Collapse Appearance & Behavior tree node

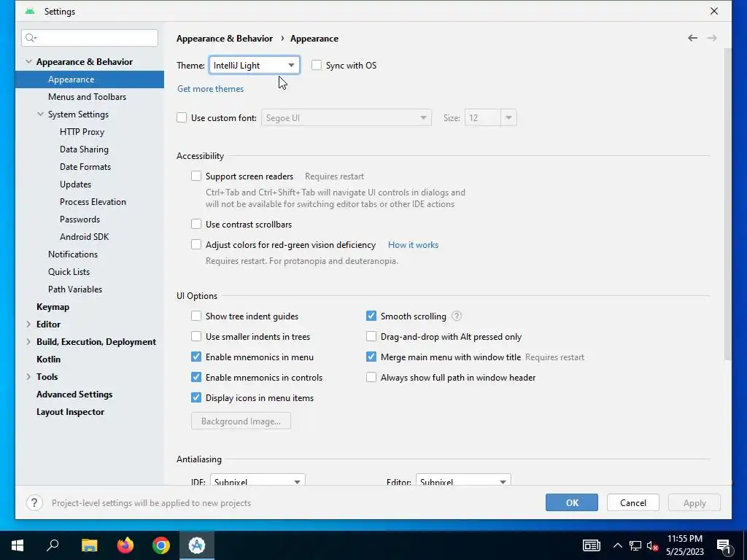point(28,62)
